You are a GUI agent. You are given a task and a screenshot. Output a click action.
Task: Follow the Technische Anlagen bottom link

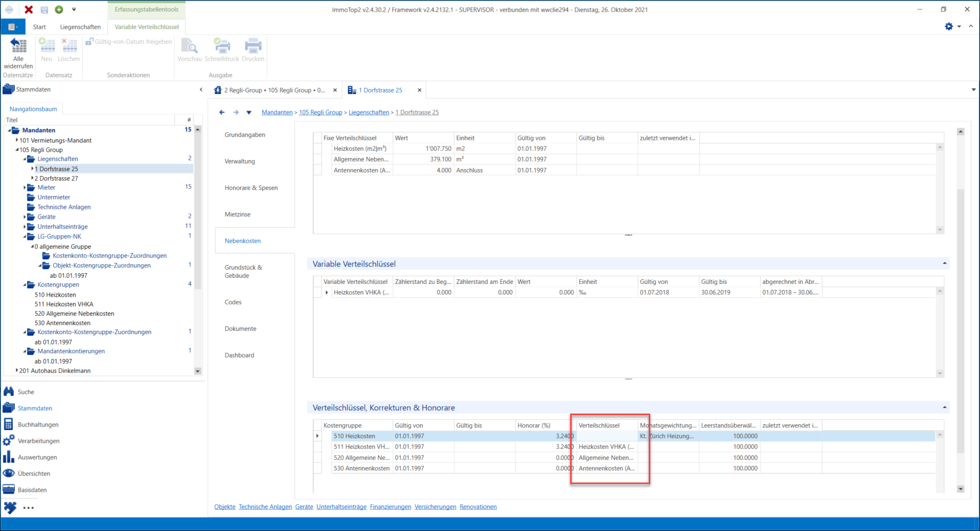pyautogui.click(x=265, y=507)
